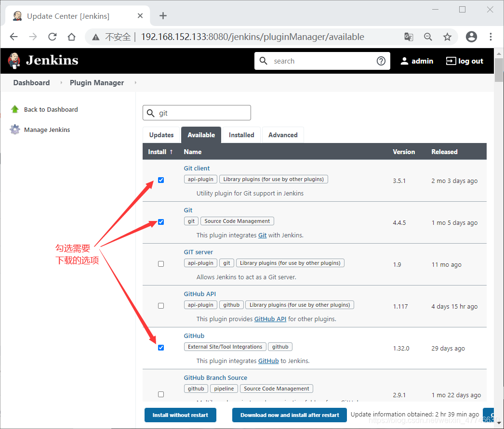Screen dimensions: 504x429
Task: Select the Available tab
Action: [201, 135]
